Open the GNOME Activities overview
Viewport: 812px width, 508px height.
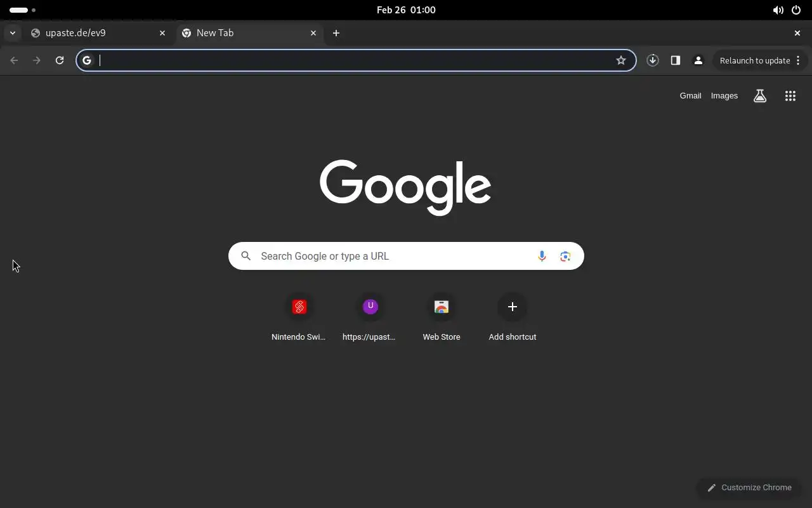(22, 10)
